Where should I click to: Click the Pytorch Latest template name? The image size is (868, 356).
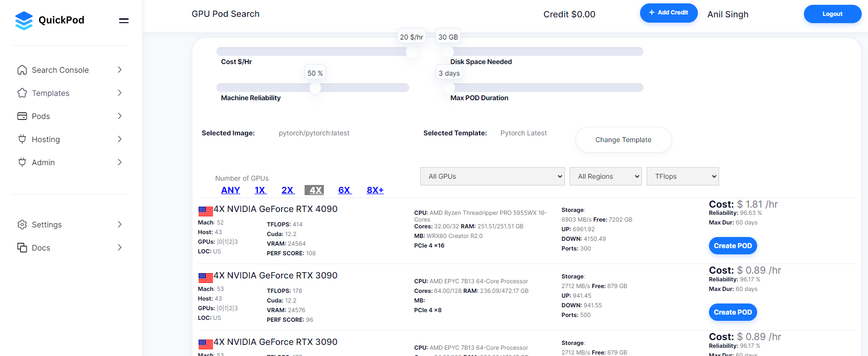pos(523,133)
